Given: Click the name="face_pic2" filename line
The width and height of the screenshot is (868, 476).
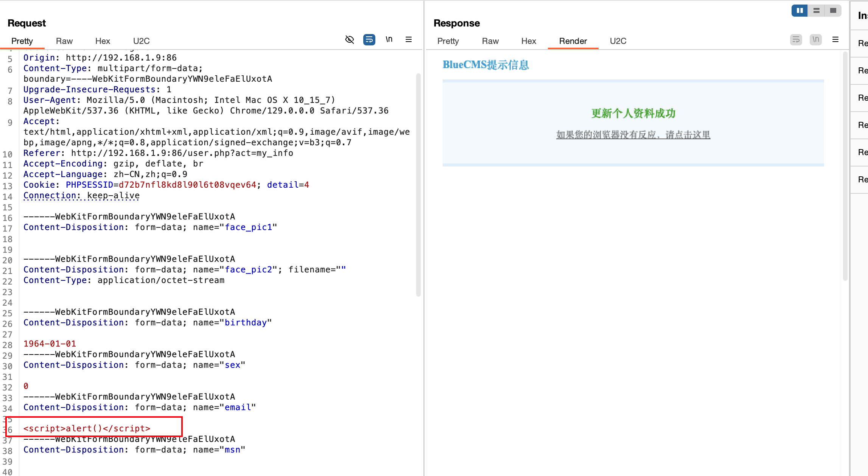Looking at the screenshot, I should tap(185, 269).
